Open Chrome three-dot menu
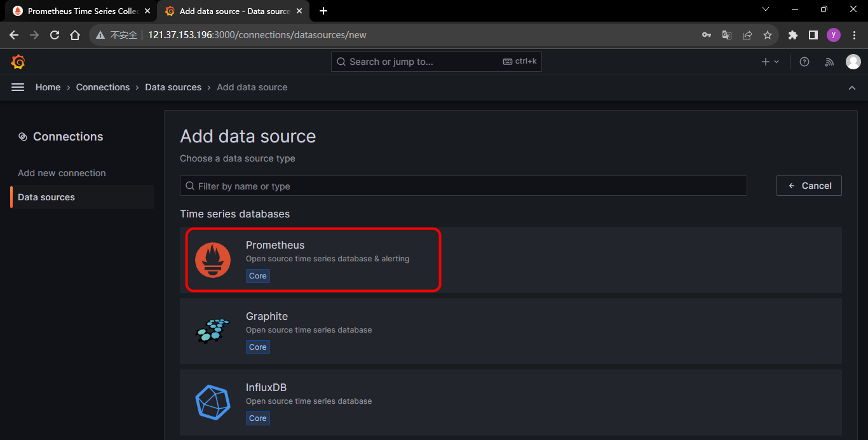 pyautogui.click(x=853, y=35)
